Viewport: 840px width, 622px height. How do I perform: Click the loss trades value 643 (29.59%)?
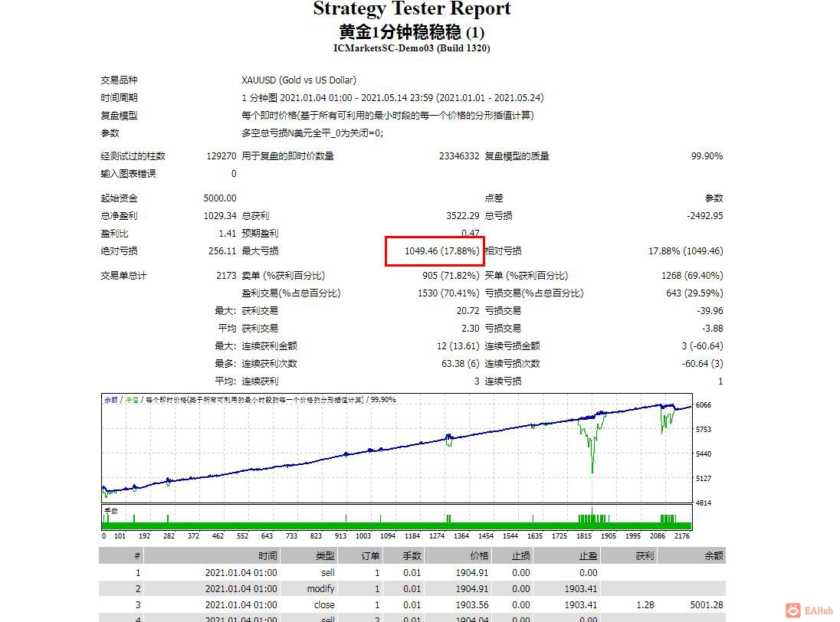click(694, 294)
